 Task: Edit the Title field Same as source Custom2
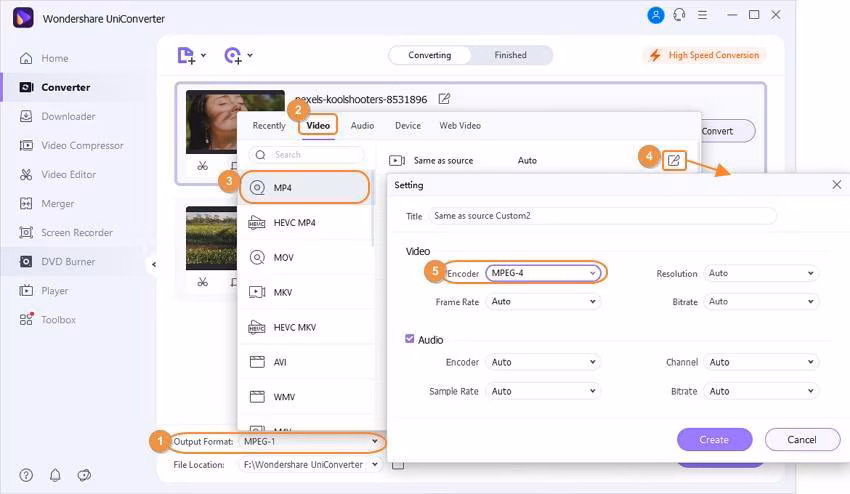tap(603, 216)
